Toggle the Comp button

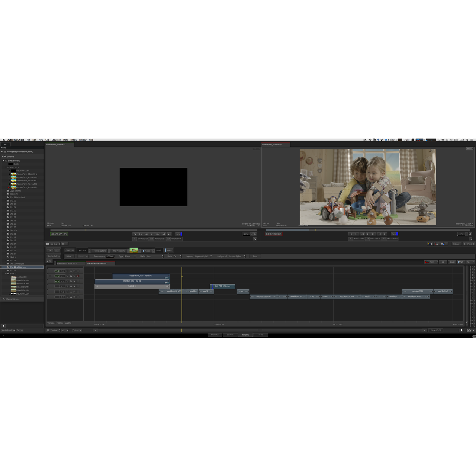pyautogui.click(x=169, y=250)
